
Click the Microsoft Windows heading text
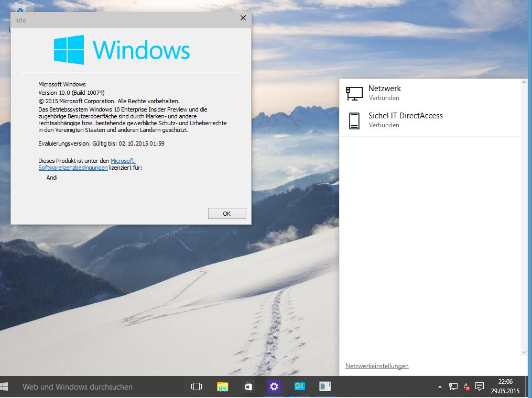(x=62, y=84)
